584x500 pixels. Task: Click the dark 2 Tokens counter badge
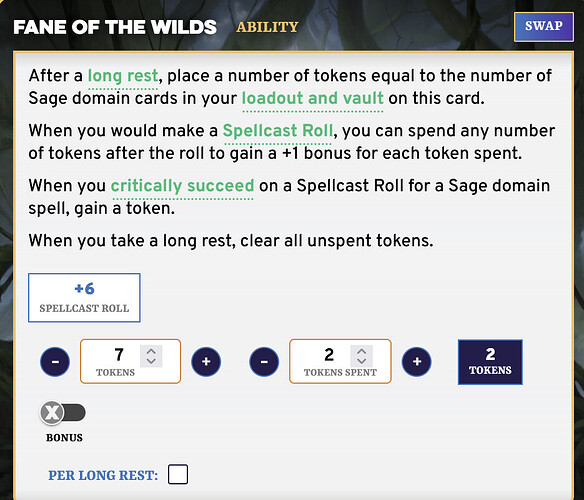[490, 362]
